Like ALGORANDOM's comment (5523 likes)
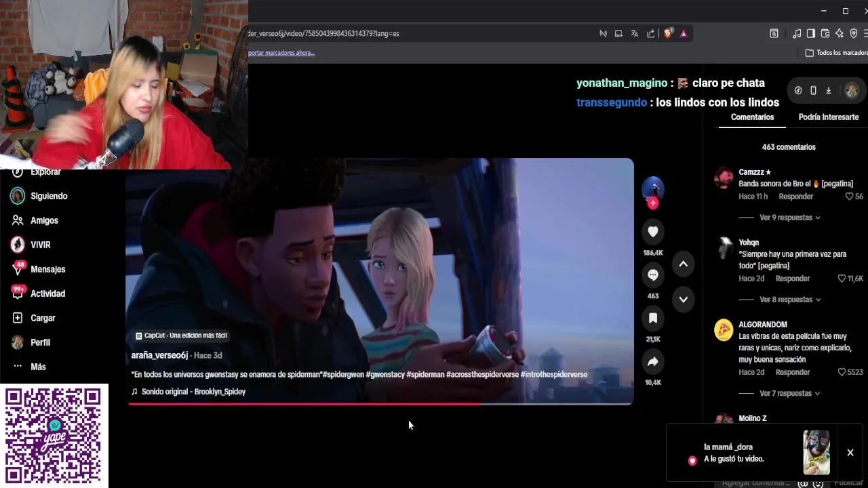Viewport: 868px width, 488px height. 842,372
